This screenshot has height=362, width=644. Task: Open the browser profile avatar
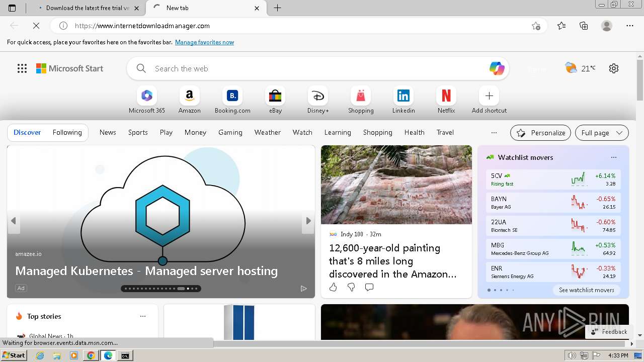point(607,26)
